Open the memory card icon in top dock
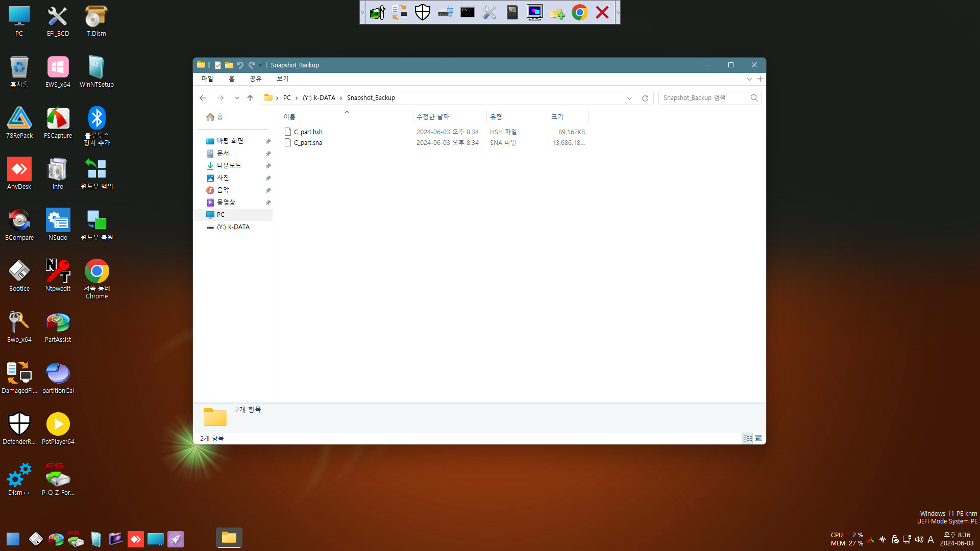The image size is (980, 551). coord(512,12)
